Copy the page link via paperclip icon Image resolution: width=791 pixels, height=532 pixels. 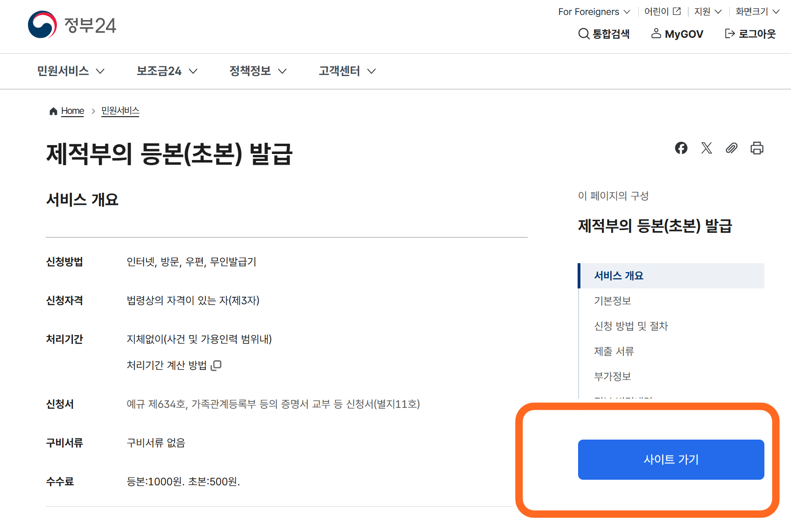(732, 148)
